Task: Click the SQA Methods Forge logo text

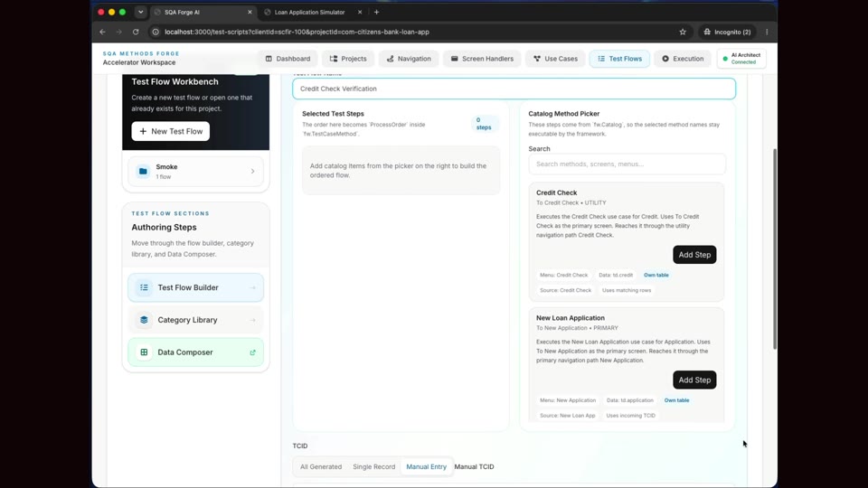Action: [x=141, y=53]
